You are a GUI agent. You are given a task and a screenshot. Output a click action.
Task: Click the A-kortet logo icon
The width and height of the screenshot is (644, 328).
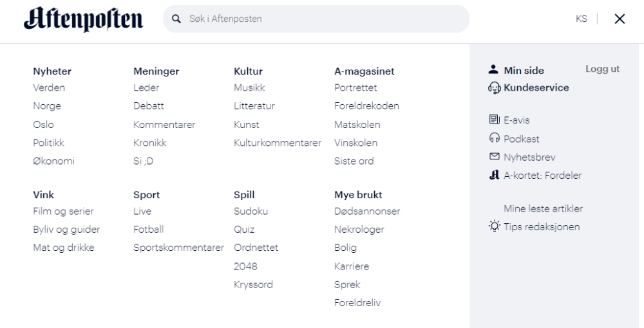click(494, 175)
